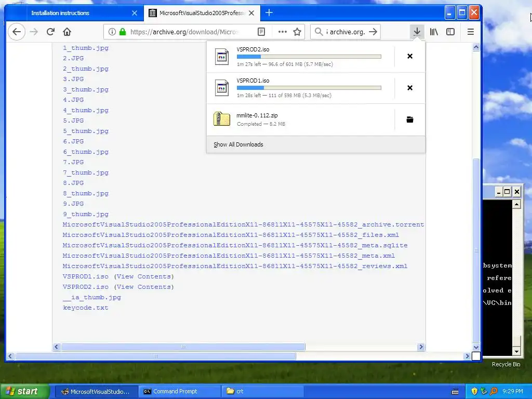Image resolution: width=532 pixels, height=399 pixels.
Task: Click the VSPROD2.iso download progress bar
Action: (x=309, y=57)
